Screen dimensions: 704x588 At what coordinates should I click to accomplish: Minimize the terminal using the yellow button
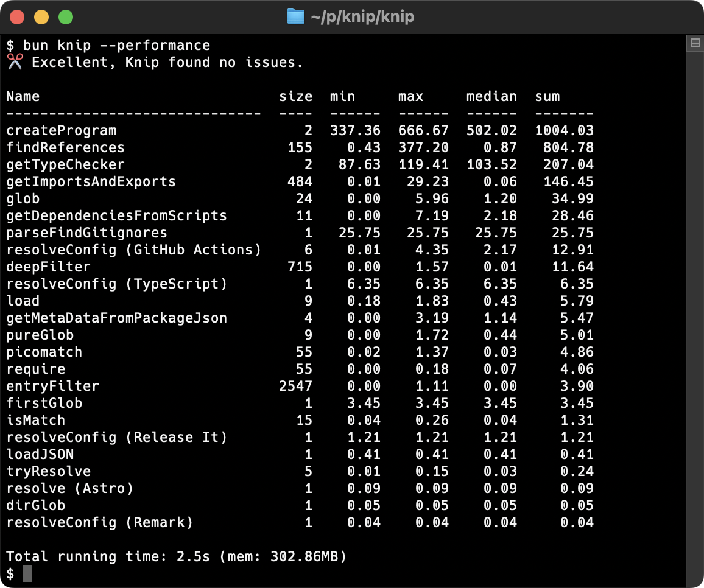(x=41, y=17)
